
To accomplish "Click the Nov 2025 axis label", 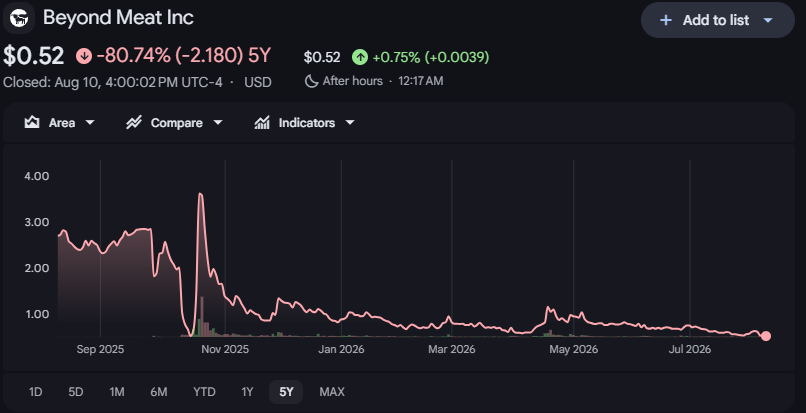I will click(x=225, y=350).
